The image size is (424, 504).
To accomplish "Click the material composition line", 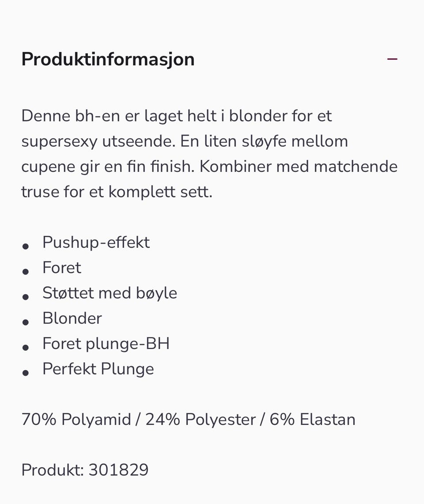I will click(188, 419).
